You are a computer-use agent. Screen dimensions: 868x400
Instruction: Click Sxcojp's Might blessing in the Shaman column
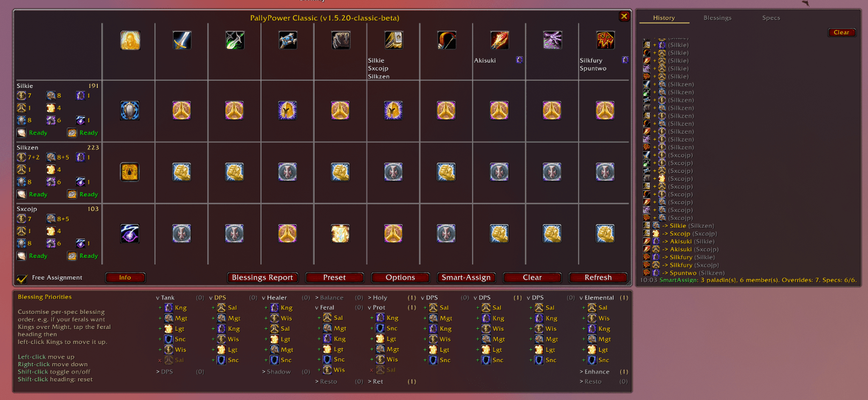tap(605, 234)
